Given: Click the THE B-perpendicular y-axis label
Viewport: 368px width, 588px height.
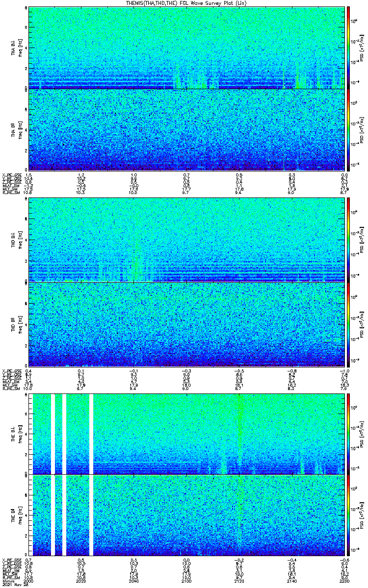Looking at the screenshot, I should [x=14, y=434].
